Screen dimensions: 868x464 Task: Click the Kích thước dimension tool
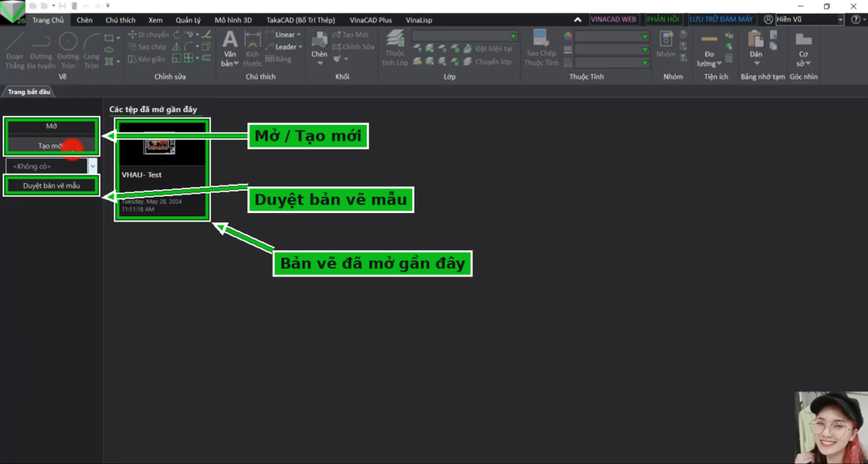coord(253,49)
